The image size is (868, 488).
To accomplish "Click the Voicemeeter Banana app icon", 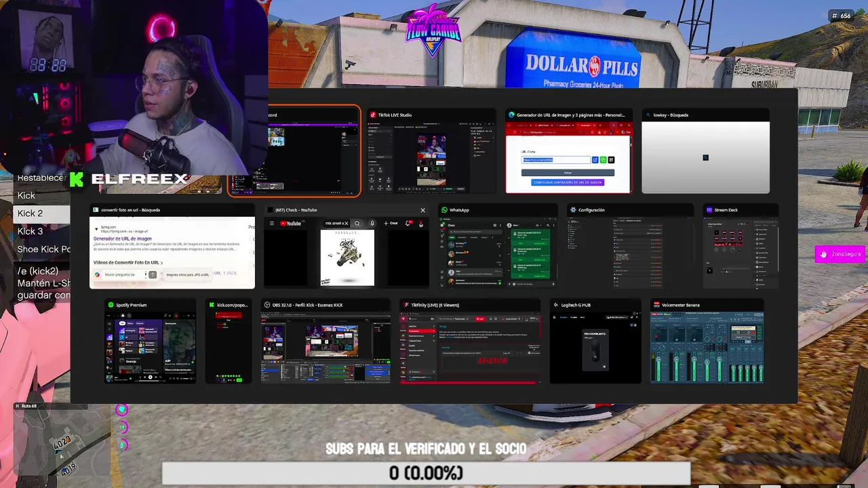I will tap(656, 305).
